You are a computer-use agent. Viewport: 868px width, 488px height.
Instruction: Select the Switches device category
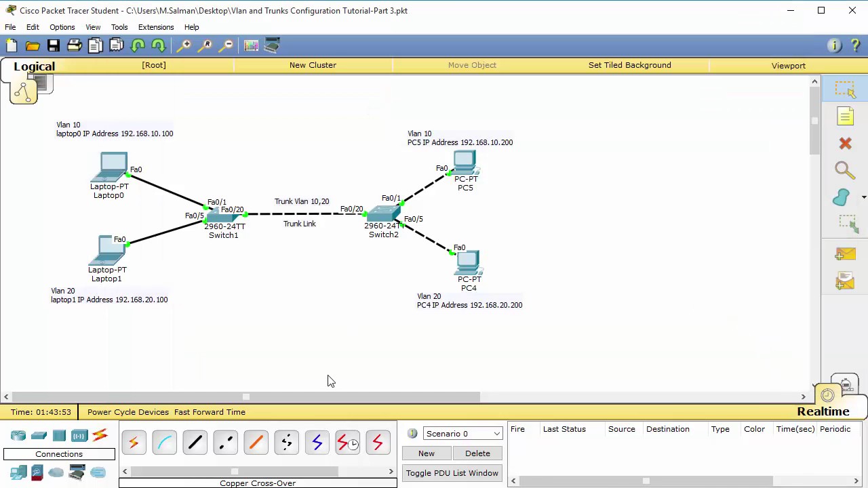point(39,435)
